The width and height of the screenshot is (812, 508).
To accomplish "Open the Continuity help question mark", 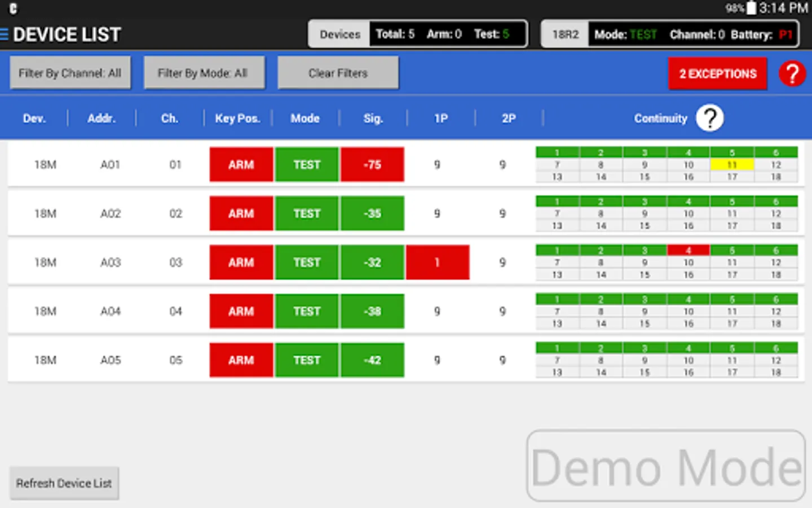I will click(x=709, y=118).
